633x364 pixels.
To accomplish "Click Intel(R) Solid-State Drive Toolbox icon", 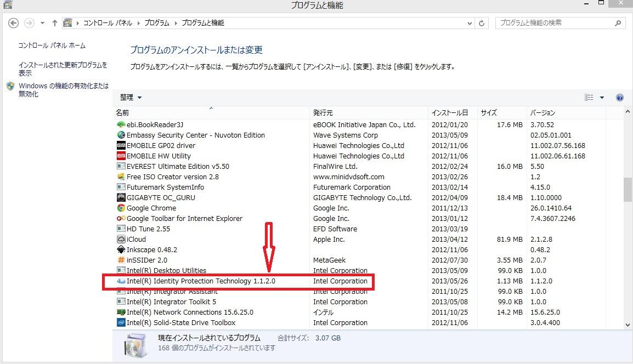I will click(121, 322).
